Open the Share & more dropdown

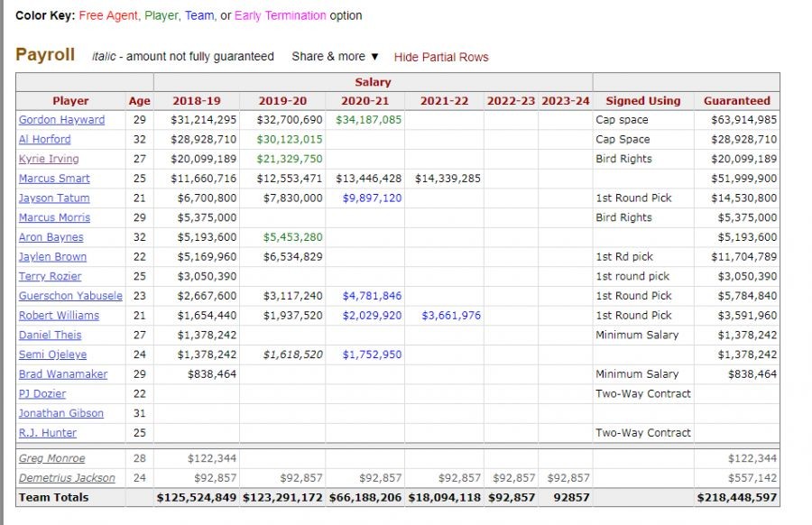335,56
